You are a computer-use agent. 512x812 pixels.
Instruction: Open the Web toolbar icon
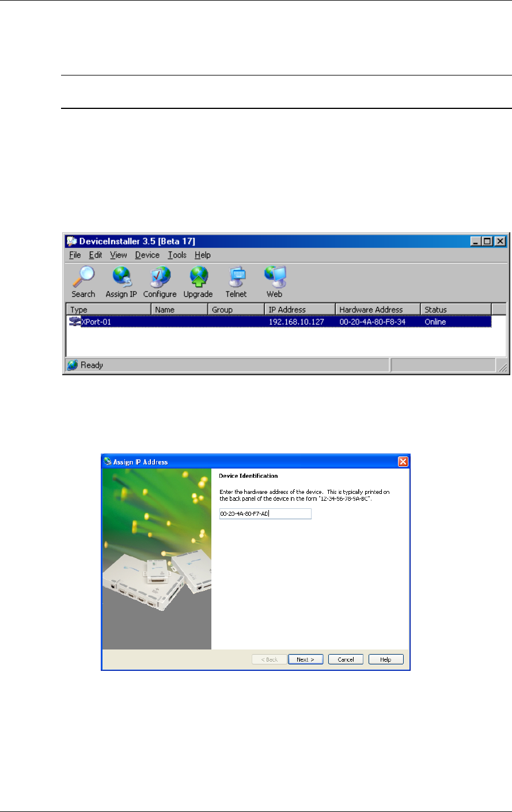tap(275, 282)
